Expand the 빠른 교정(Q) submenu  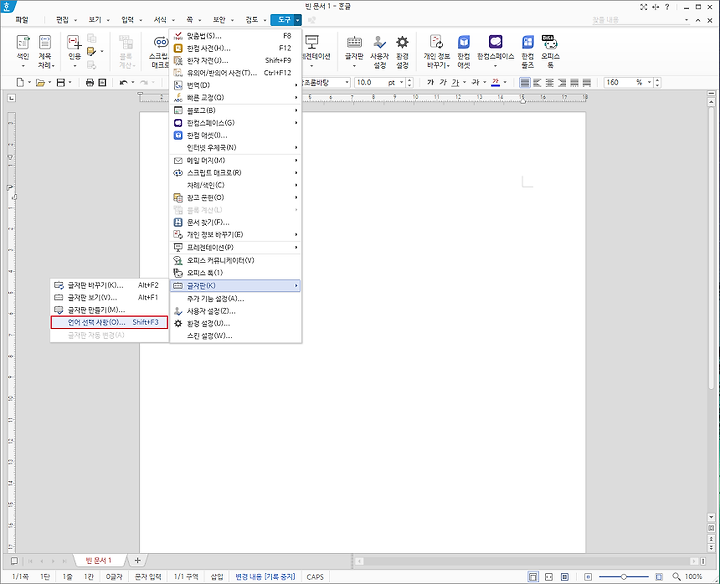click(236, 97)
